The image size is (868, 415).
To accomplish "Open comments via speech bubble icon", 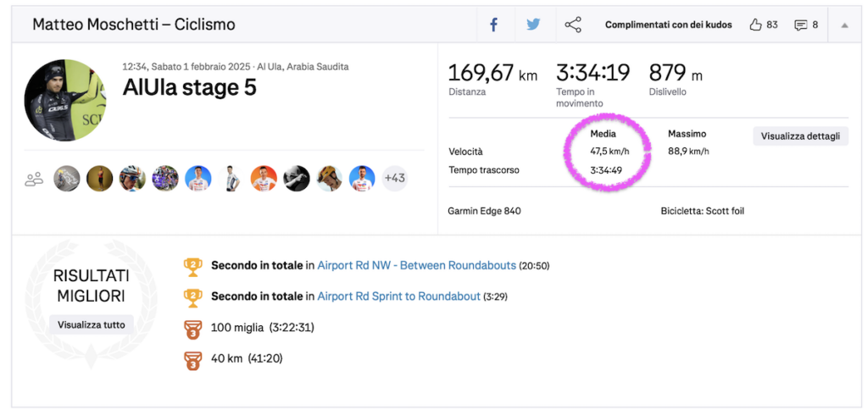I will click(800, 25).
